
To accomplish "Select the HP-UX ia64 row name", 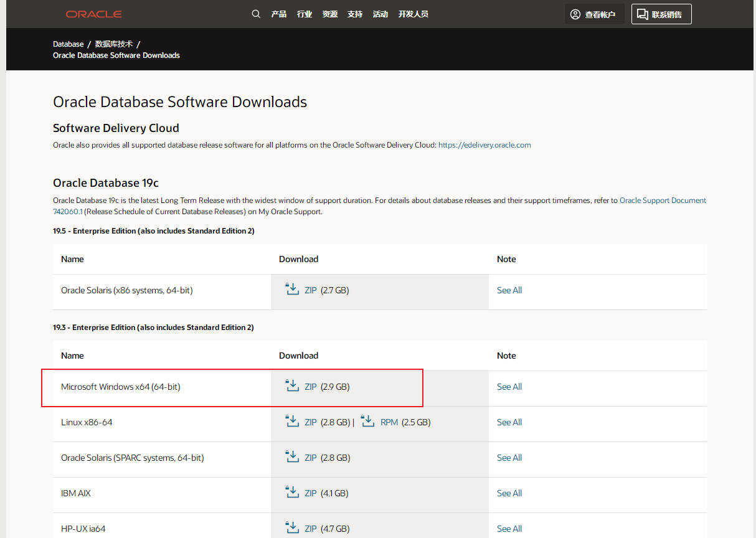I will click(x=83, y=529).
